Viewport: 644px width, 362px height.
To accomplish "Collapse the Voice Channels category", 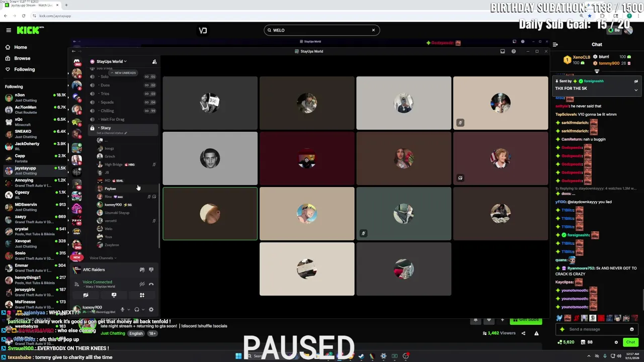I will click(103, 258).
